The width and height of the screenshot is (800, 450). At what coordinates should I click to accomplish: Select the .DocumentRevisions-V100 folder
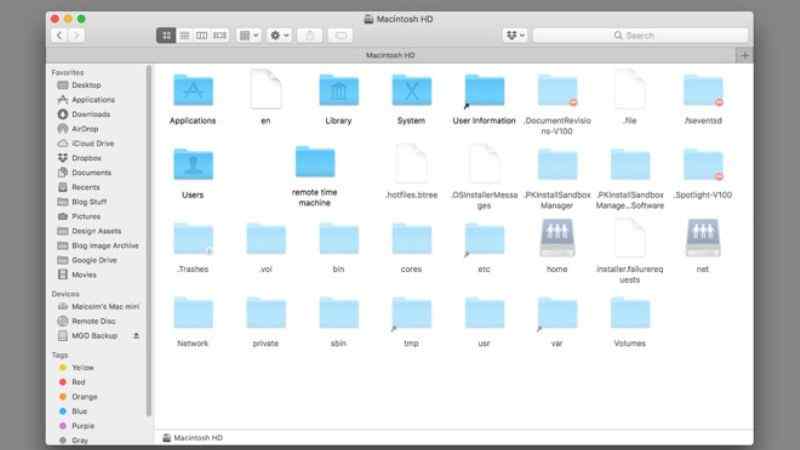coord(557,90)
